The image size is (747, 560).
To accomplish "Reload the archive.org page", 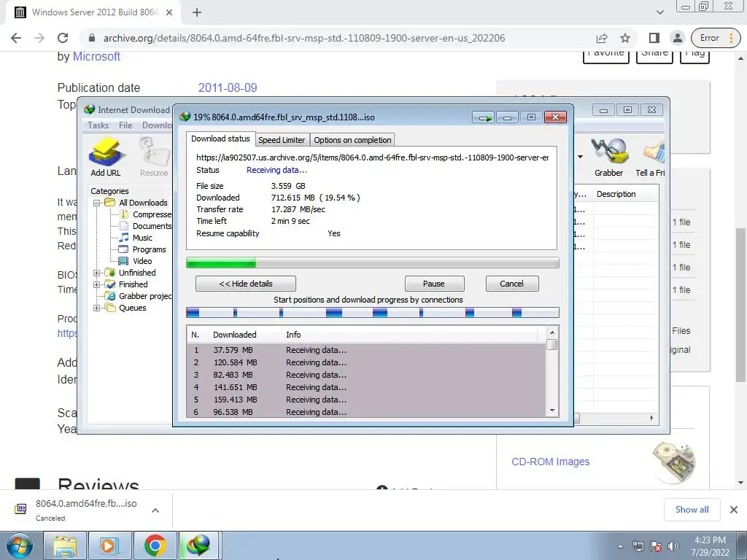I will (63, 38).
